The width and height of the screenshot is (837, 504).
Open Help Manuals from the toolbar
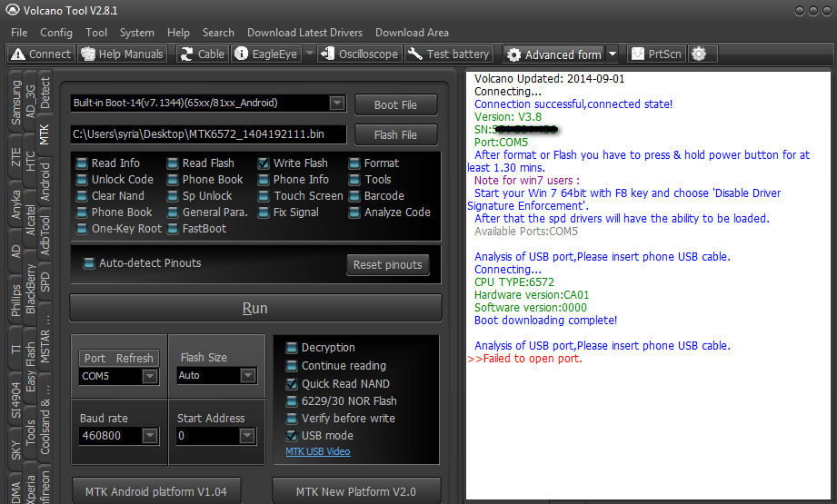pyautogui.click(x=123, y=54)
